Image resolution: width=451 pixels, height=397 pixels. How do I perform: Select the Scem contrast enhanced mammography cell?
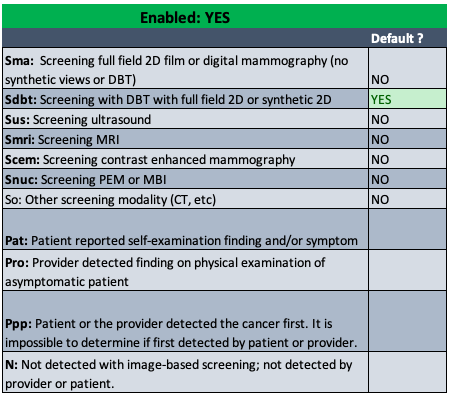click(186, 159)
